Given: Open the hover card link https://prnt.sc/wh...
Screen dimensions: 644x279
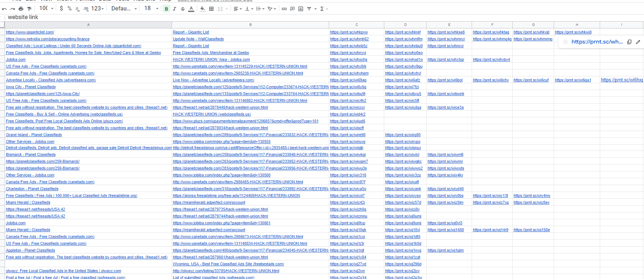Looking at the screenshot, I should click(x=597, y=42).
